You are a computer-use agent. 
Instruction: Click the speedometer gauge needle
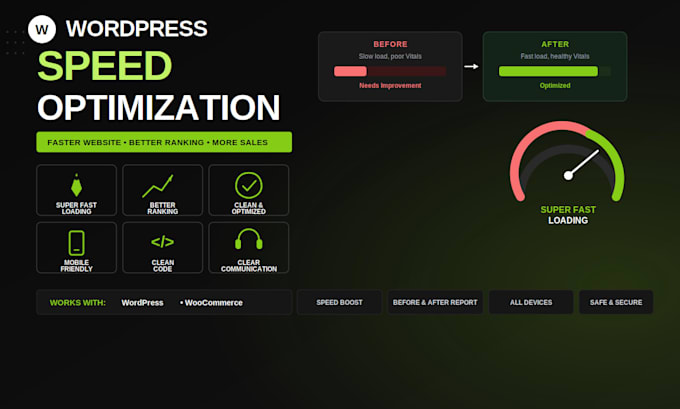581,165
